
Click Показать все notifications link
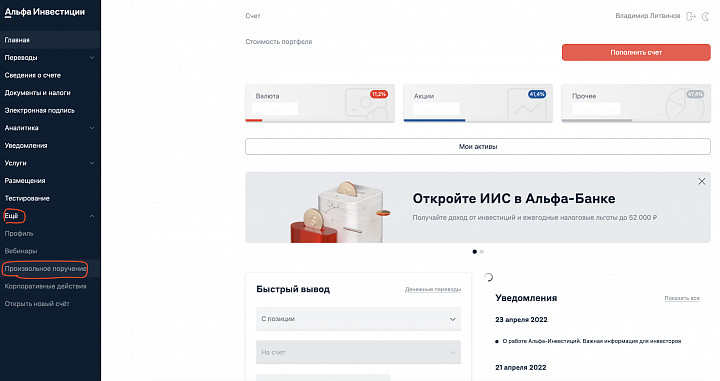[682, 298]
